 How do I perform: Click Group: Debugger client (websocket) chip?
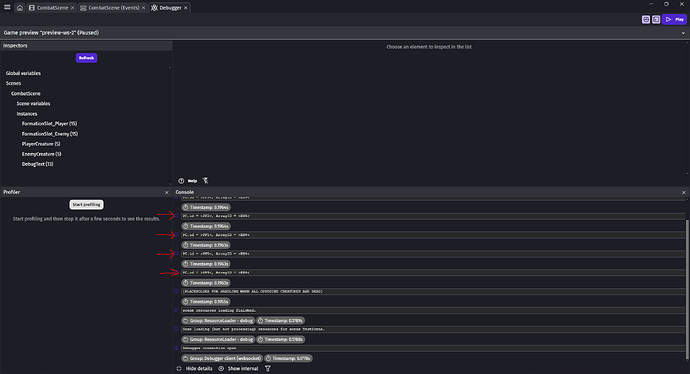pyautogui.click(x=222, y=359)
